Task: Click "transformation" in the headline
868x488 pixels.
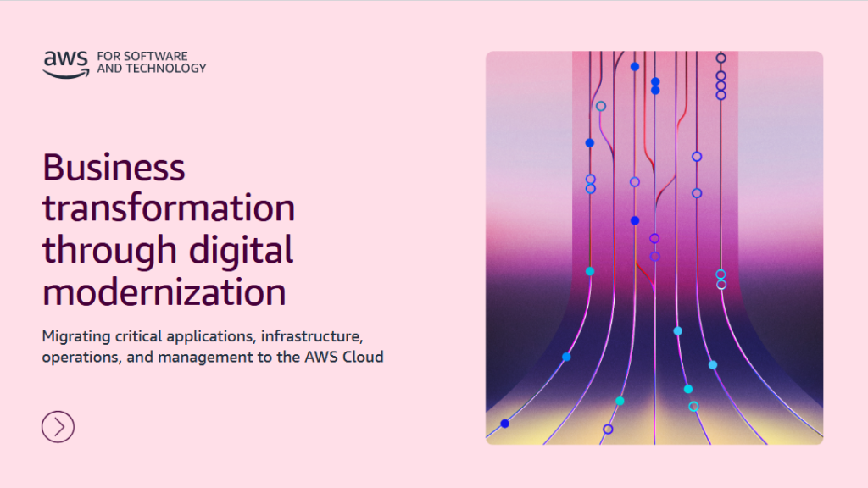Action: 169,208
